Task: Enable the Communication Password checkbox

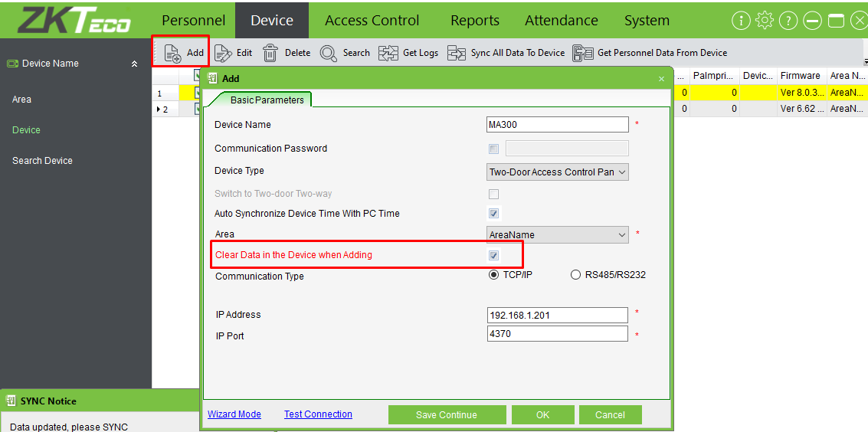Action: click(x=493, y=149)
